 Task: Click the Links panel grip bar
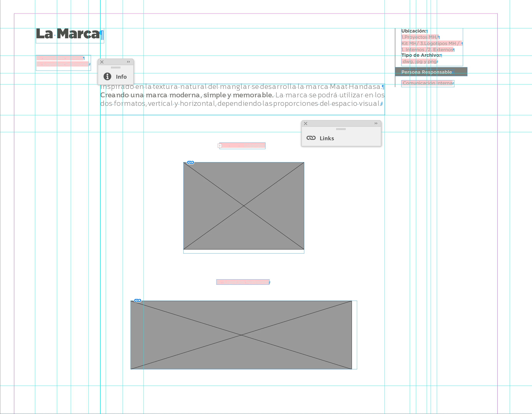tap(341, 129)
